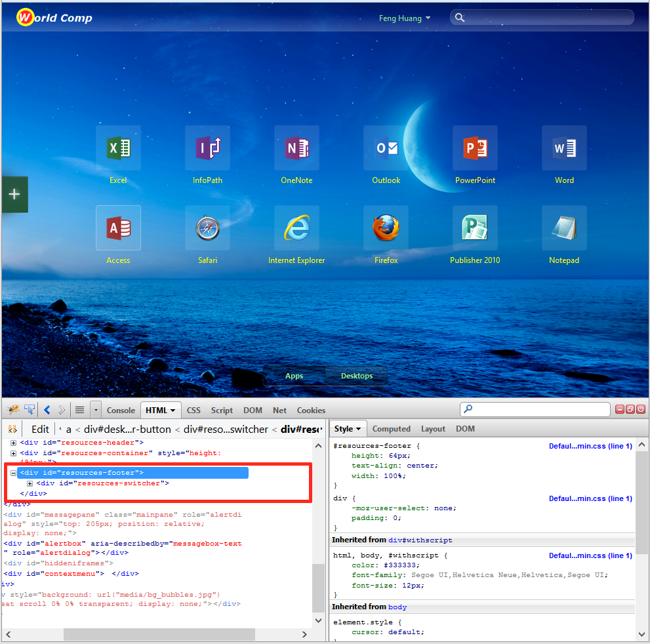Open the Safari browser icon
The image size is (650, 644).
coord(207,228)
